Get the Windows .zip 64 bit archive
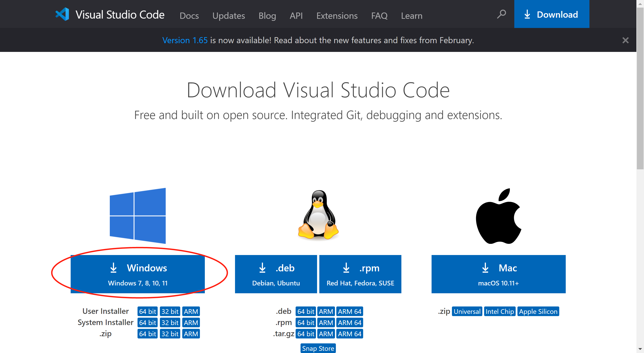The width and height of the screenshot is (644, 353). pos(148,334)
